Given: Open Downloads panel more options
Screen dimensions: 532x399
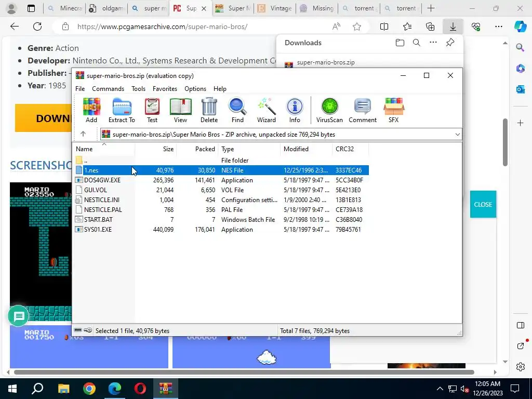Looking at the screenshot, I should coord(433,43).
